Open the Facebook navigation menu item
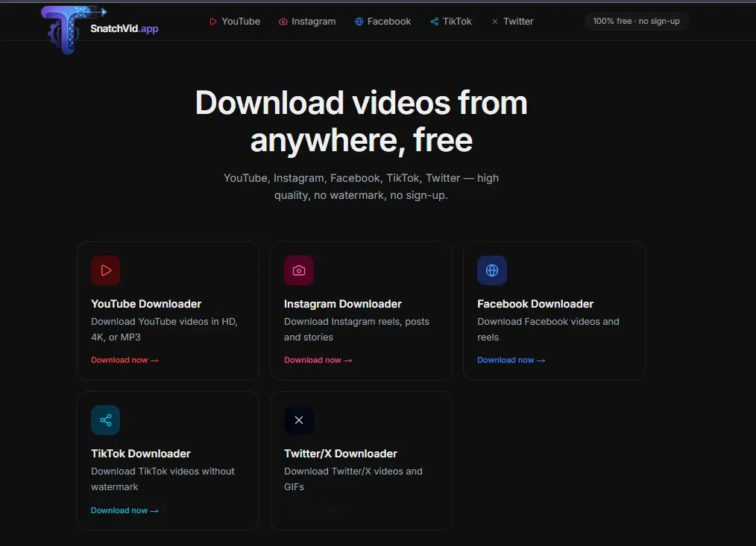The width and height of the screenshot is (756, 546). pos(382,21)
